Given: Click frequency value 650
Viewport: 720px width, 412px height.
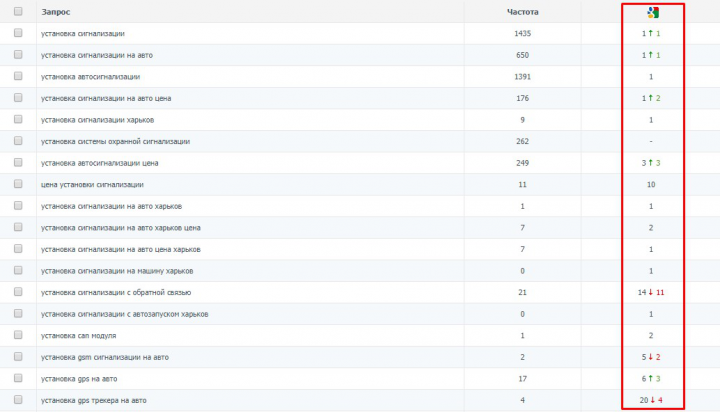Looking at the screenshot, I should [x=523, y=55].
